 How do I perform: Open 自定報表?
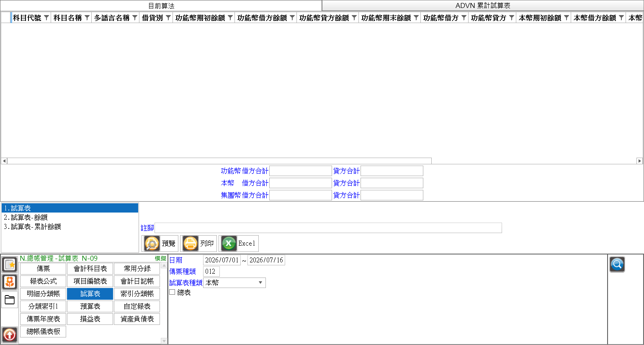click(137, 306)
